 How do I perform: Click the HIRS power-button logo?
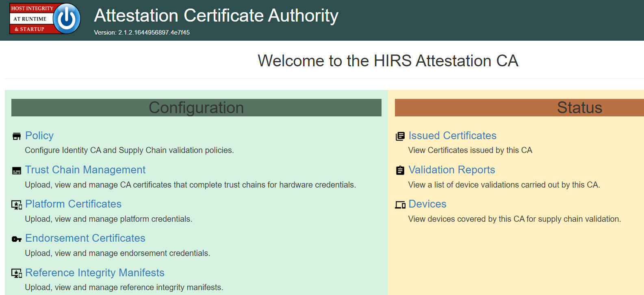coord(45,19)
